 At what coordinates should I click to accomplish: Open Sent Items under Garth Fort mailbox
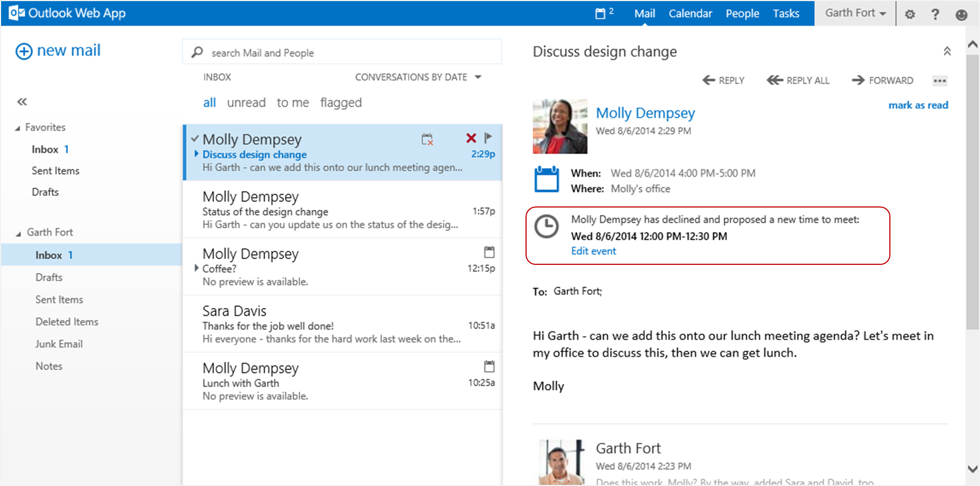(59, 300)
